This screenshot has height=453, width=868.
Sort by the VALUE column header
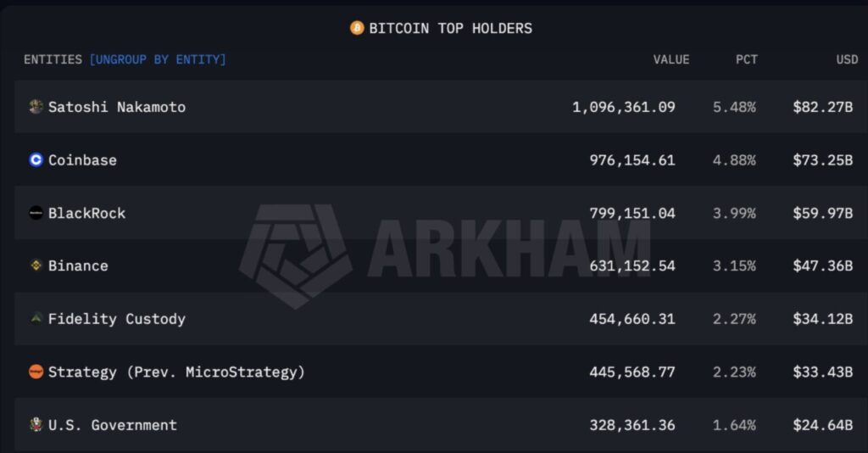tap(670, 59)
